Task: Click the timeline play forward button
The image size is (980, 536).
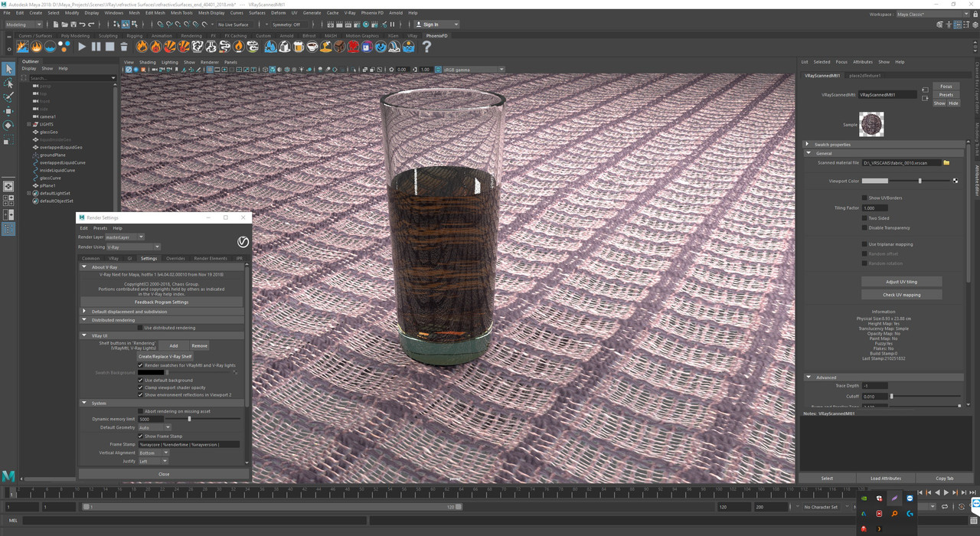Action: [946, 493]
